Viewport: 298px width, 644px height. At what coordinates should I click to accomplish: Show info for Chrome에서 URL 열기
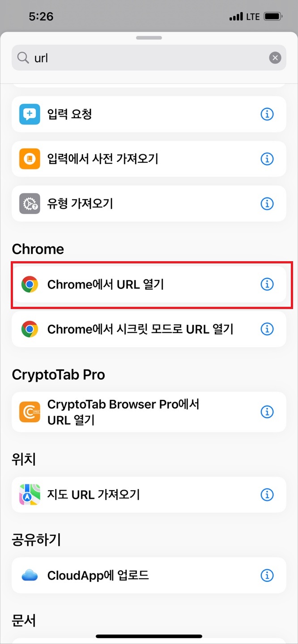click(x=267, y=284)
